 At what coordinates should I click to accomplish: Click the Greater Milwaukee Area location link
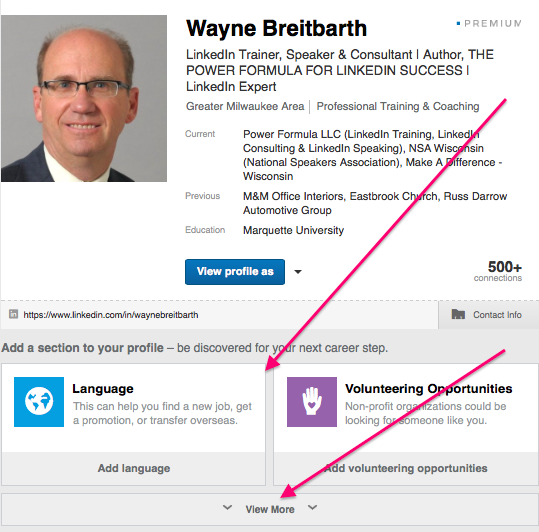pyautogui.click(x=245, y=107)
